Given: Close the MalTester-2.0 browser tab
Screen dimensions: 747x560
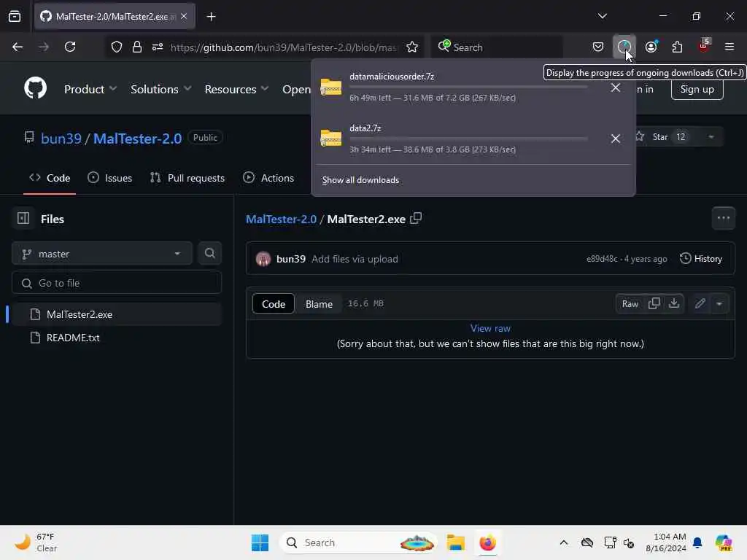Looking at the screenshot, I should point(184,16).
